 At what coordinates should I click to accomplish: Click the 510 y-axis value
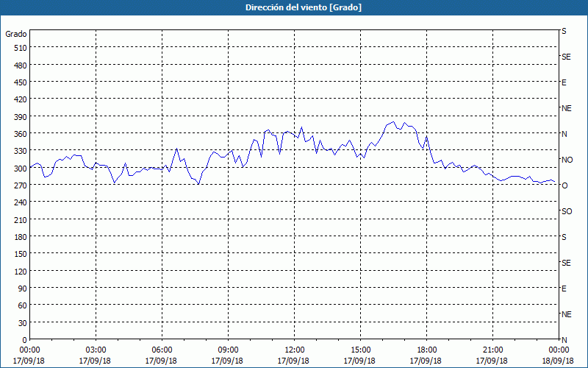(21, 48)
